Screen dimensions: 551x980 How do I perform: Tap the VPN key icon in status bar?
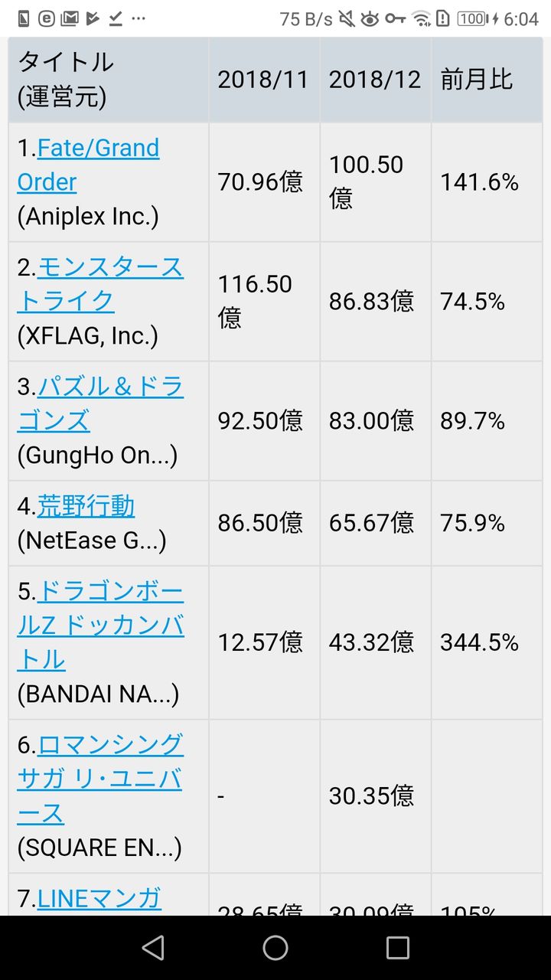tap(396, 18)
